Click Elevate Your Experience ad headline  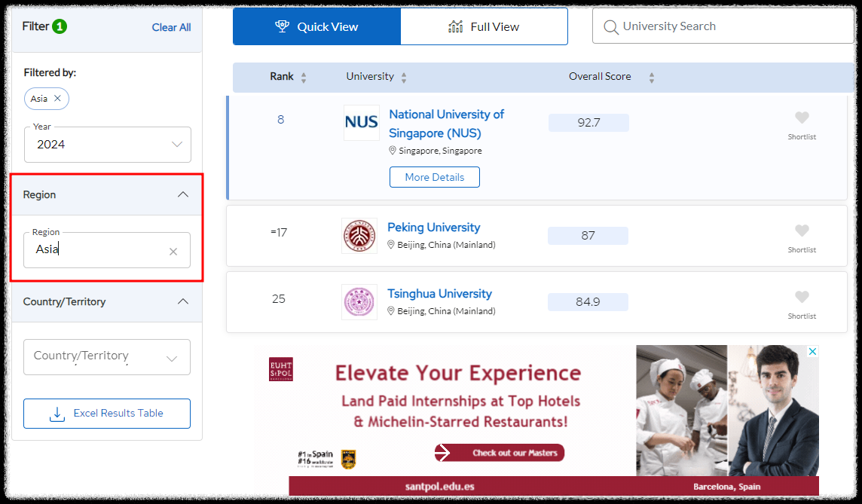point(458,373)
